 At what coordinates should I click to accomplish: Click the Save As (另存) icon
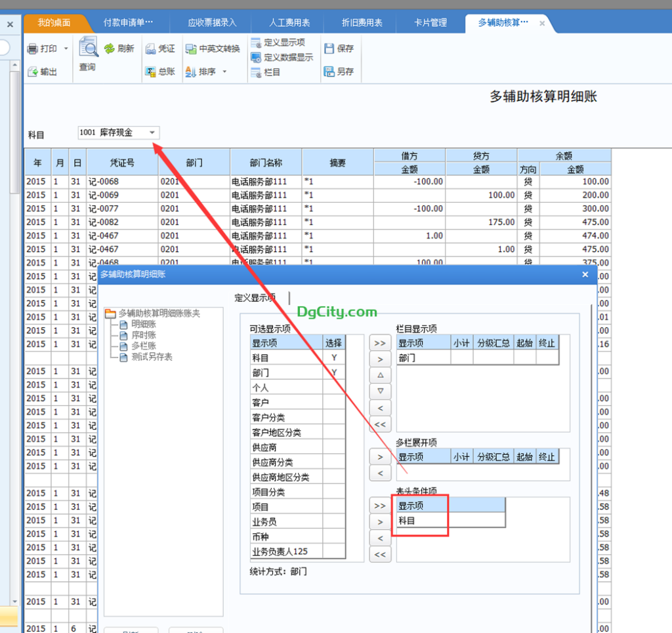tap(329, 72)
